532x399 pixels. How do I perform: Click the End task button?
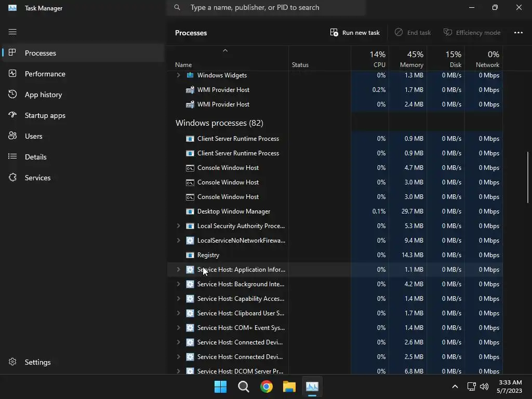coord(413,33)
